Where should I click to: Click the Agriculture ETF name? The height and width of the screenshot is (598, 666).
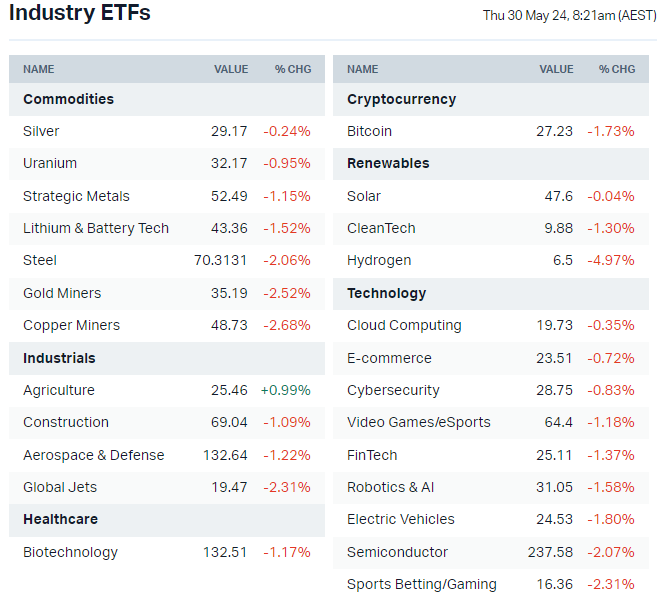pos(59,390)
